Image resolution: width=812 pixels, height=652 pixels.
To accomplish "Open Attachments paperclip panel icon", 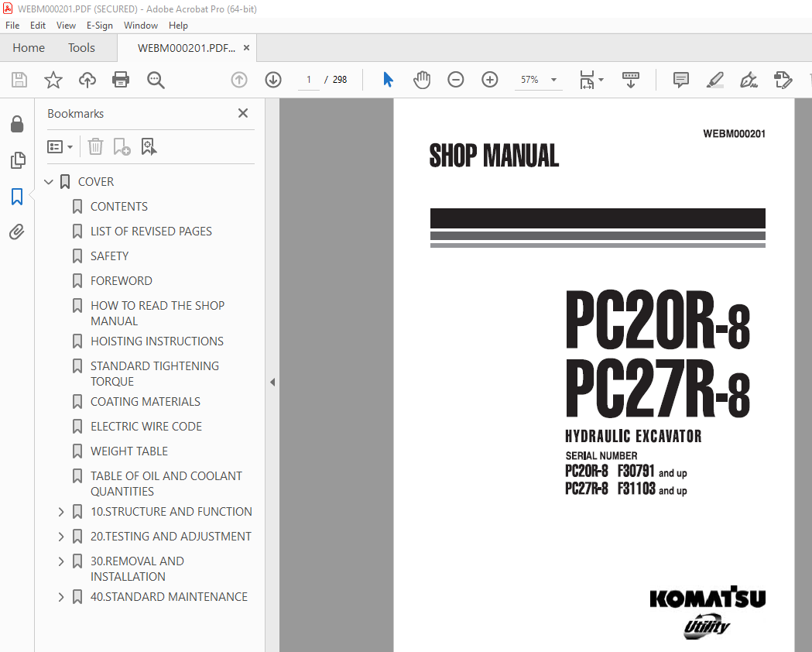I will pos(17,232).
